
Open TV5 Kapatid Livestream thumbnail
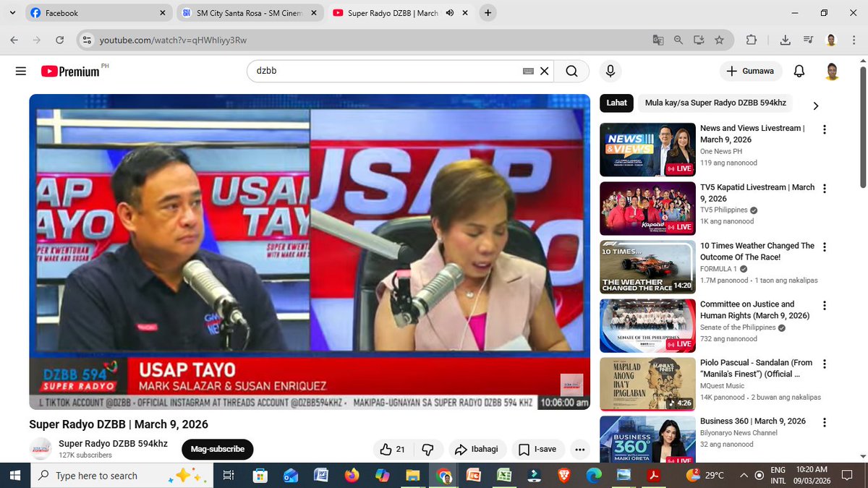[x=647, y=207]
